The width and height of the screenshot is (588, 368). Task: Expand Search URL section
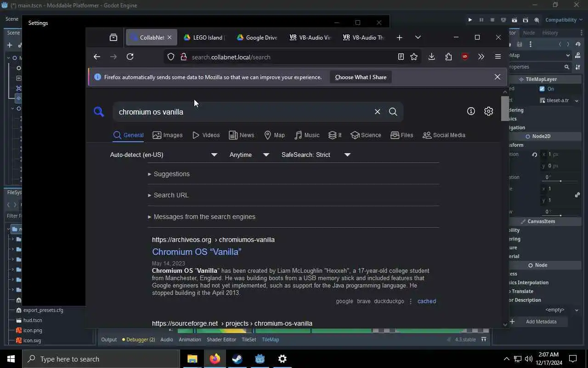168,195
